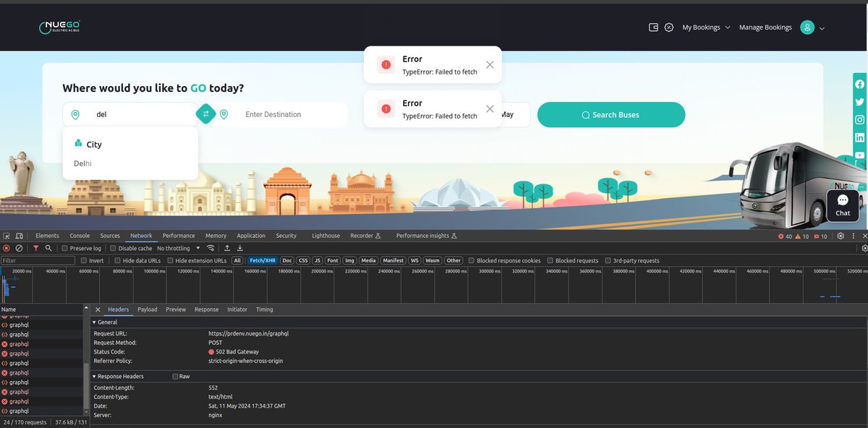Click the network Filter text box
The width and height of the screenshot is (868, 428).
(38, 260)
